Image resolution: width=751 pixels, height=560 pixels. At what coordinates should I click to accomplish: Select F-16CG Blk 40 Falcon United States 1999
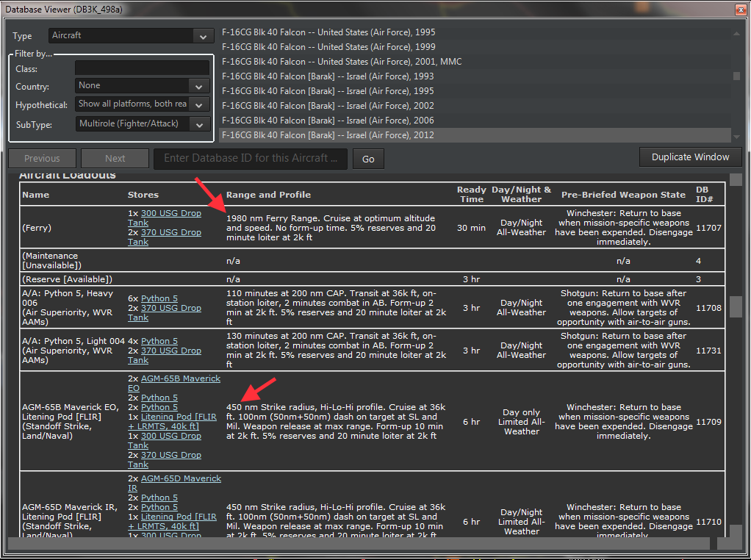(x=328, y=47)
